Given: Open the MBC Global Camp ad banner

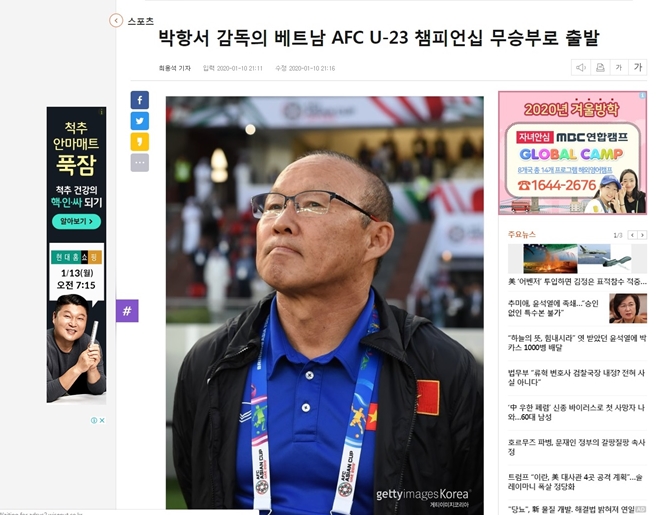Looking at the screenshot, I should 572,153.
